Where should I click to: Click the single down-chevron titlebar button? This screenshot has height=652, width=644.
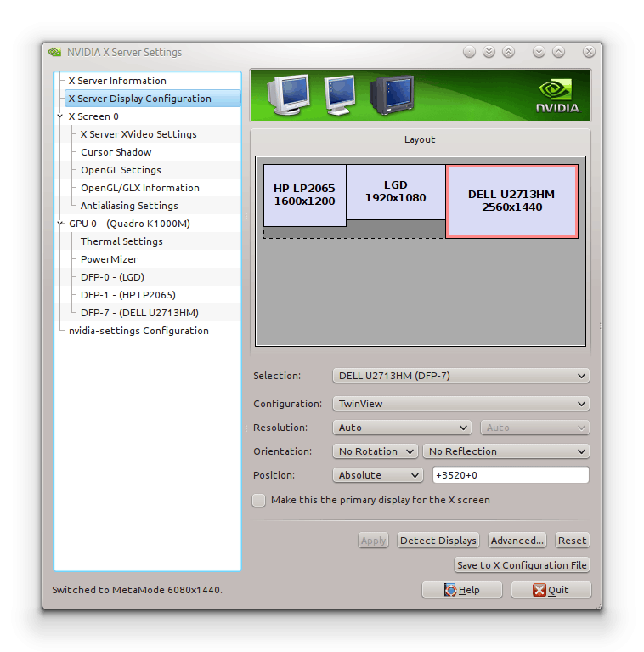click(539, 52)
